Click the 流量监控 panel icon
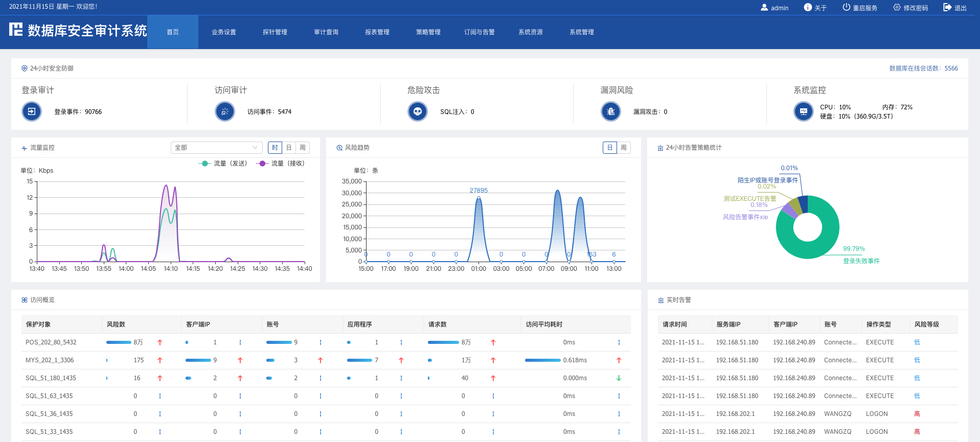Screen dimensions: 980x442 [x=25, y=148]
